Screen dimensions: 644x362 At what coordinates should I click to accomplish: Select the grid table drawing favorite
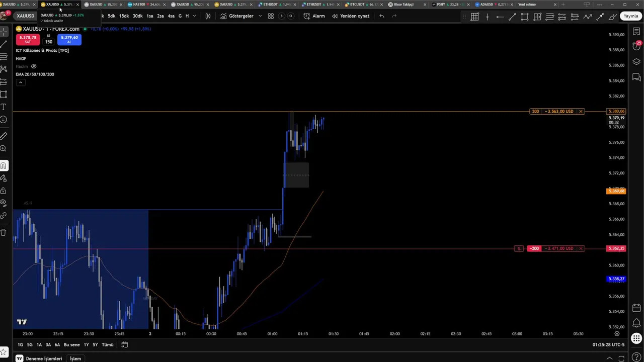tap(474, 17)
